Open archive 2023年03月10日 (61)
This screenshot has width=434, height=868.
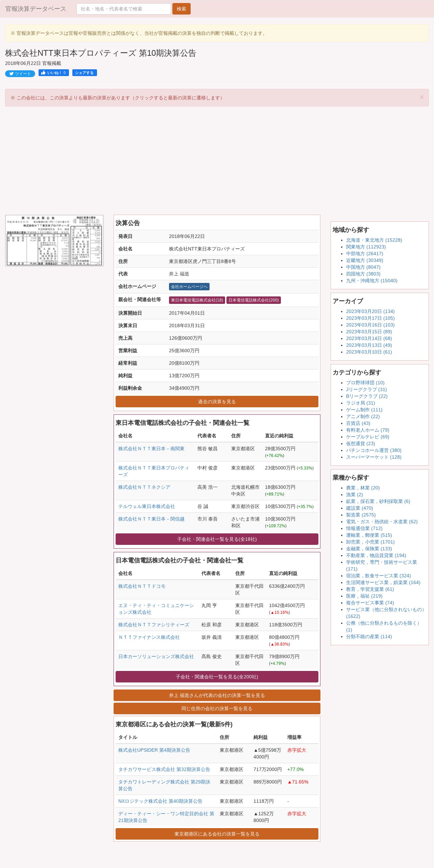(x=369, y=352)
